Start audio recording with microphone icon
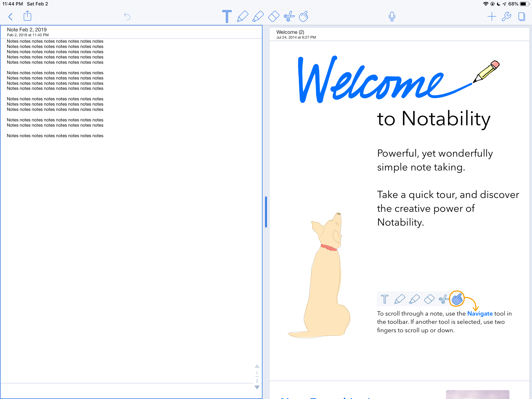Viewport: 532px width, 399px height. [x=392, y=16]
